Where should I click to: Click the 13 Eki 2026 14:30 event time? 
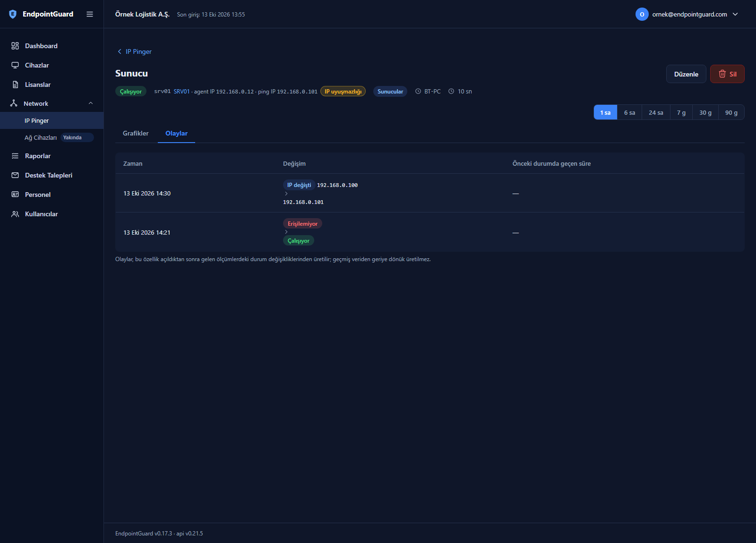click(147, 193)
